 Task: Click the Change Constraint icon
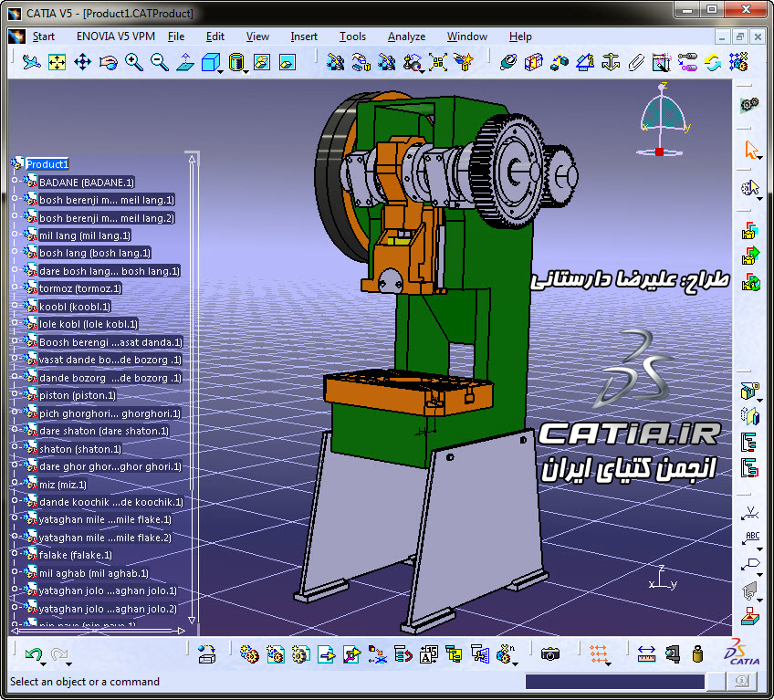(x=713, y=62)
